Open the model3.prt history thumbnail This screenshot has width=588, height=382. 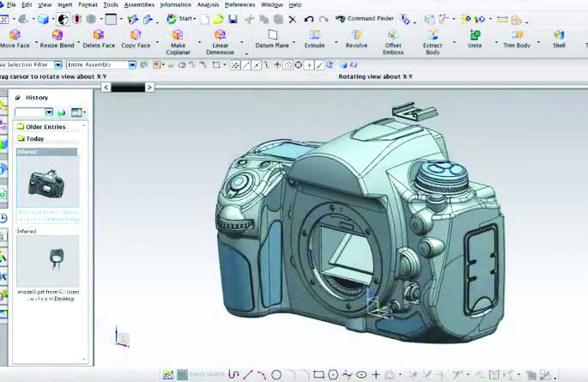[47, 261]
